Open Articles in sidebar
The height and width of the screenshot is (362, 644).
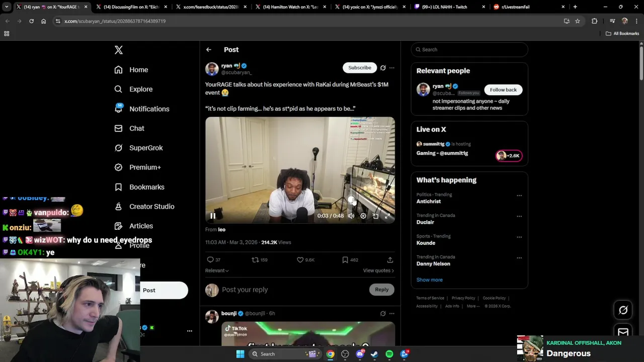134,226
